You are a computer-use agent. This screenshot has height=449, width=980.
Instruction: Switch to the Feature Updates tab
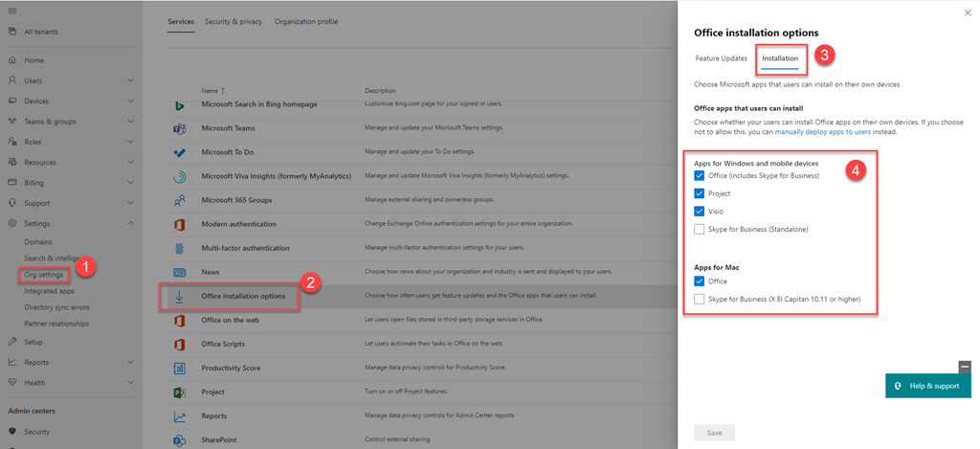pyautogui.click(x=722, y=58)
